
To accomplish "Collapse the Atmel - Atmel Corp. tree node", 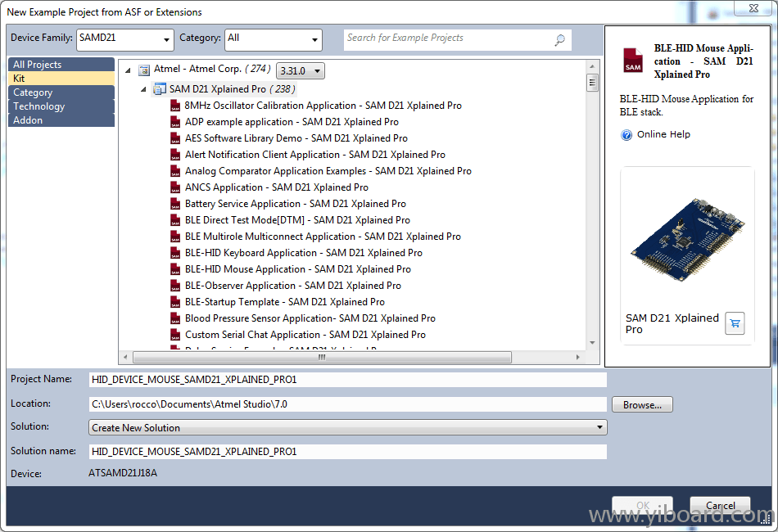I will (x=128, y=70).
